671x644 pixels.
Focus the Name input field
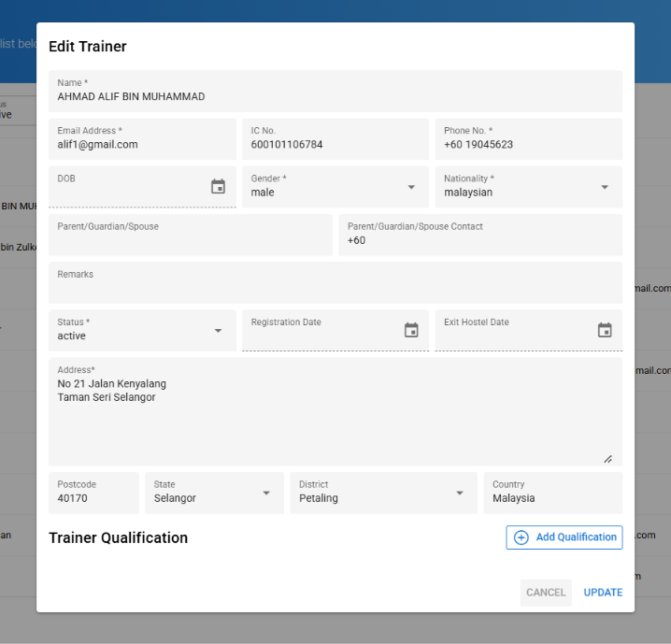(335, 92)
